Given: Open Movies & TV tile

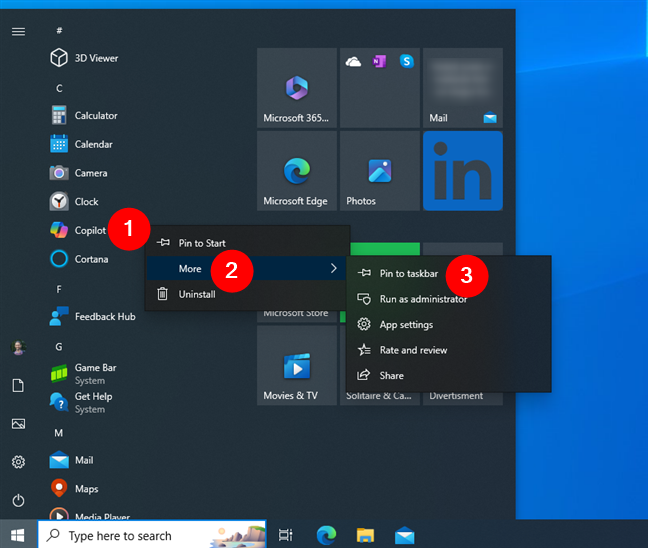Looking at the screenshot, I should 296,365.
